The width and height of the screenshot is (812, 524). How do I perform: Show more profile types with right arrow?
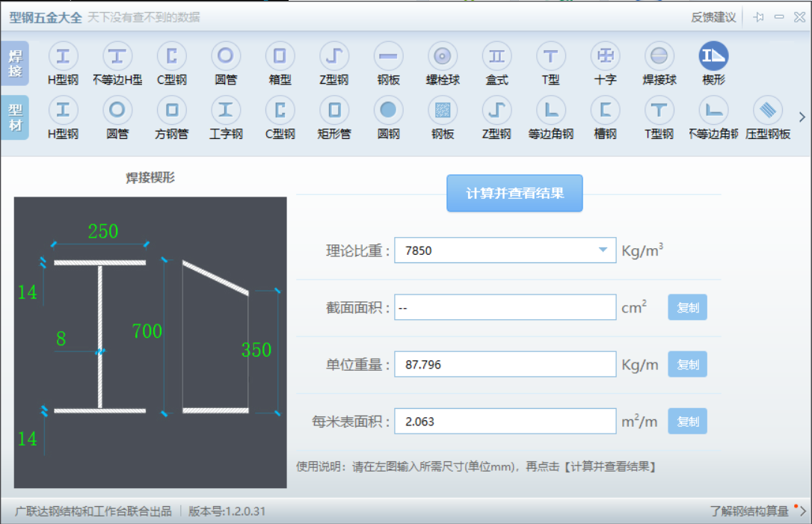802,117
